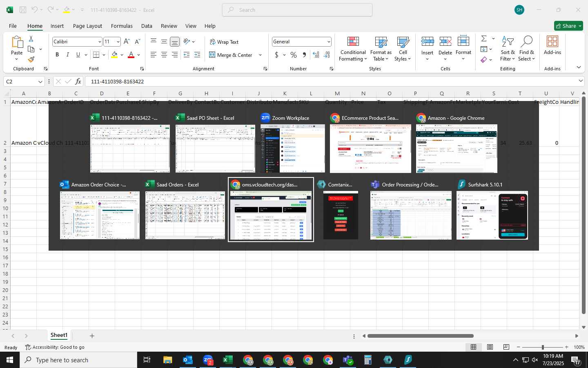Select the Sheet1 tab
The height and width of the screenshot is (368, 588).
pos(59,335)
